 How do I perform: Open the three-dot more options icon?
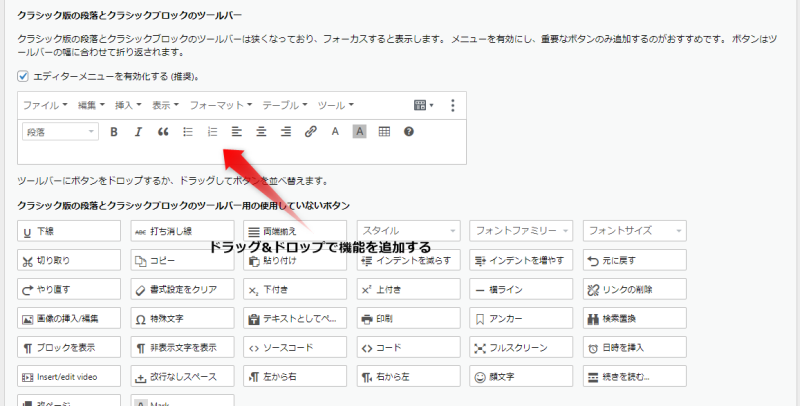pyautogui.click(x=453, y=105)
